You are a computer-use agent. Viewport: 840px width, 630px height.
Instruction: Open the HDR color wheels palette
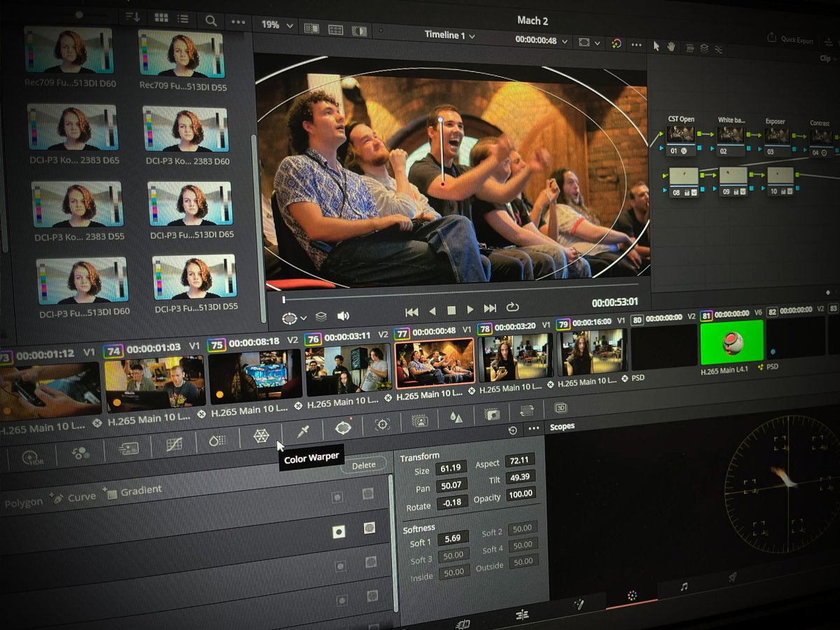pos(32,458)
